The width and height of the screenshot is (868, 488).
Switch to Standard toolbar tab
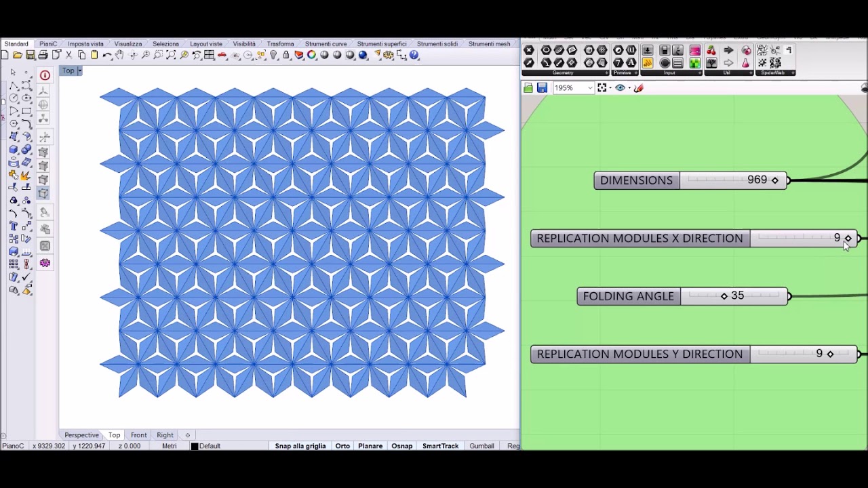pos(16,43)
